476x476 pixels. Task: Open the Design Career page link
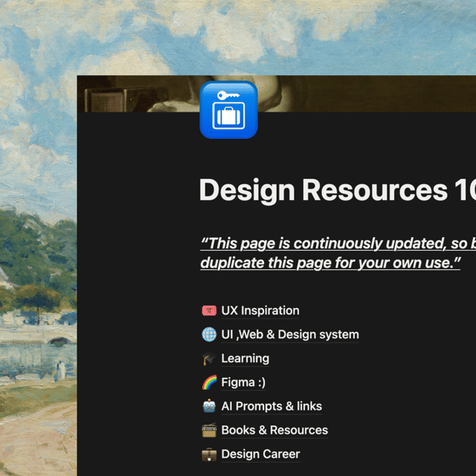260,454
